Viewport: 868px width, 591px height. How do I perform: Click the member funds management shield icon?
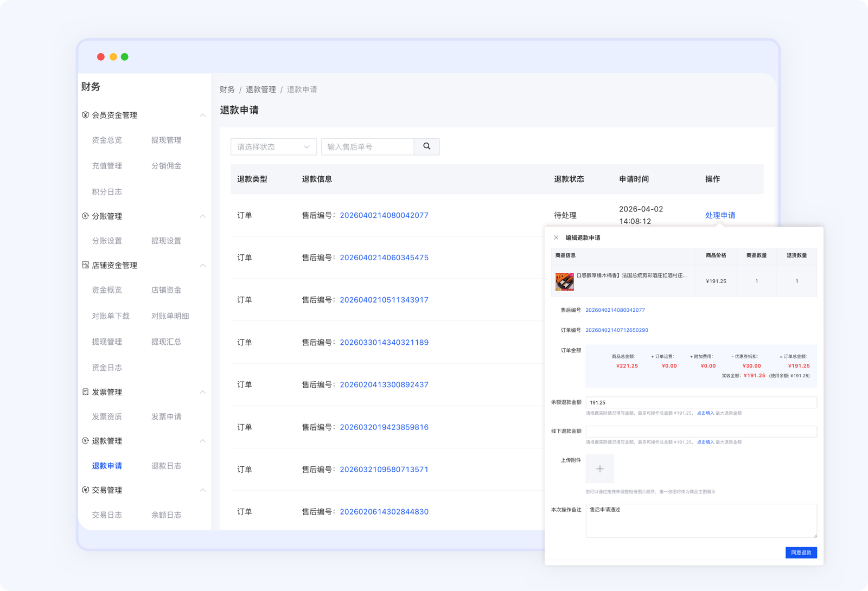[x=85, y=115]
